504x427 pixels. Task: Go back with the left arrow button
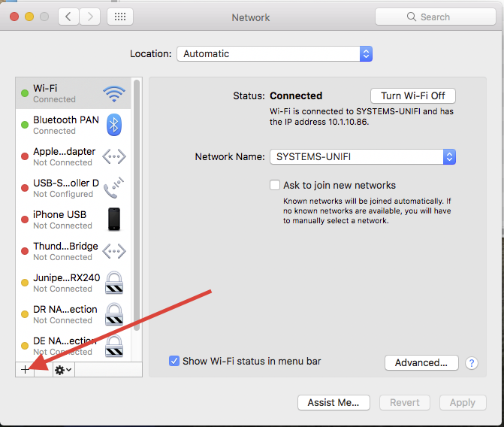tap(68, 17)
